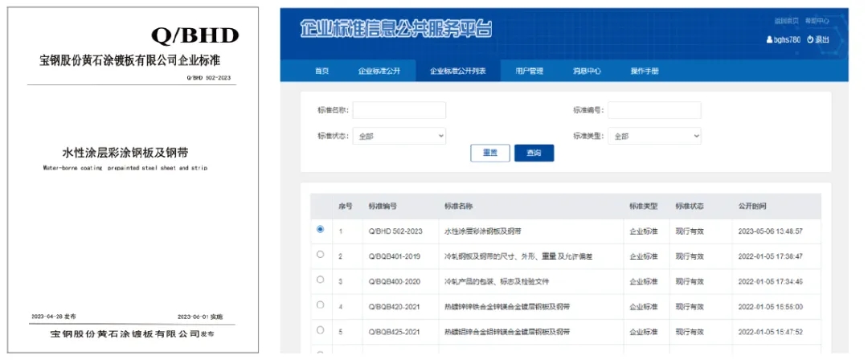The image size is (868, 360).
Task: Open the 标准类型 dropdown
Action: [654, 137]
